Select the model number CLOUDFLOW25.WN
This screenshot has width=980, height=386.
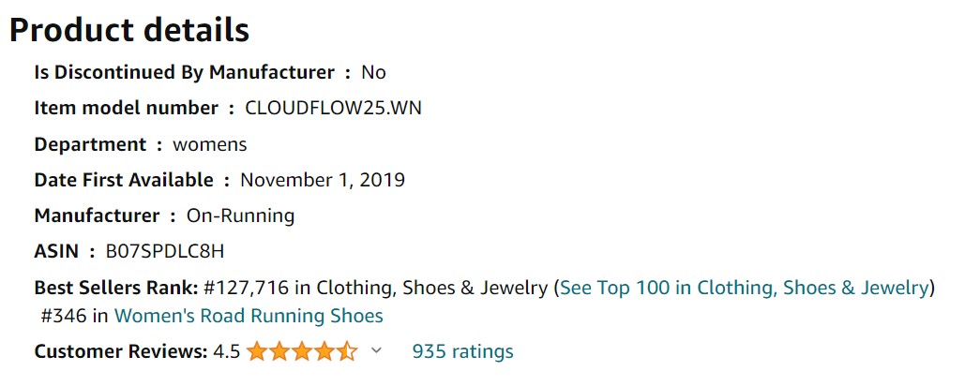[333, 108]
